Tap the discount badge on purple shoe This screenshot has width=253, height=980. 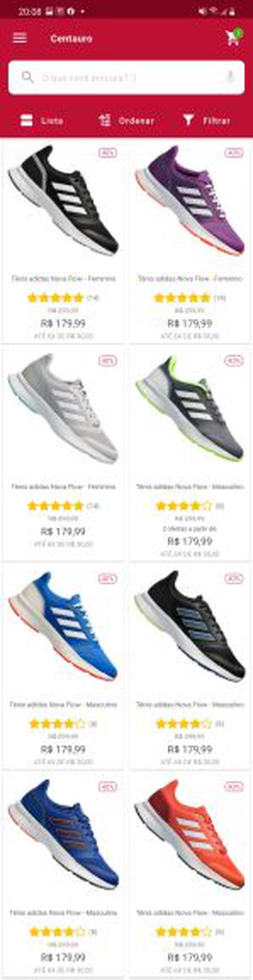click(x=234, y=153)
